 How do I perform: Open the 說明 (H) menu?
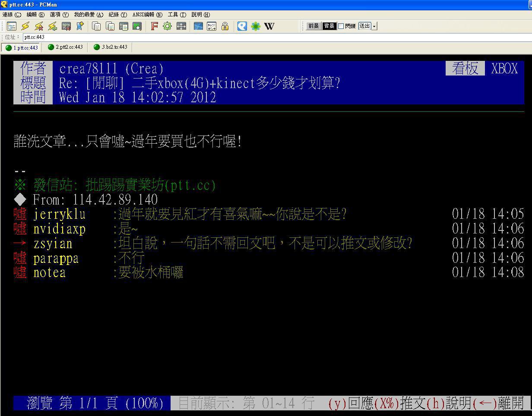[x=200, y=15]
